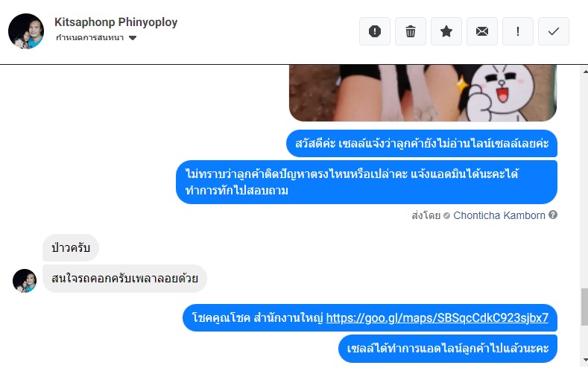Click Kitsaphonp Phinyoploy's header profile picture
The image size is (588, 374).
(x=26, y=31)
